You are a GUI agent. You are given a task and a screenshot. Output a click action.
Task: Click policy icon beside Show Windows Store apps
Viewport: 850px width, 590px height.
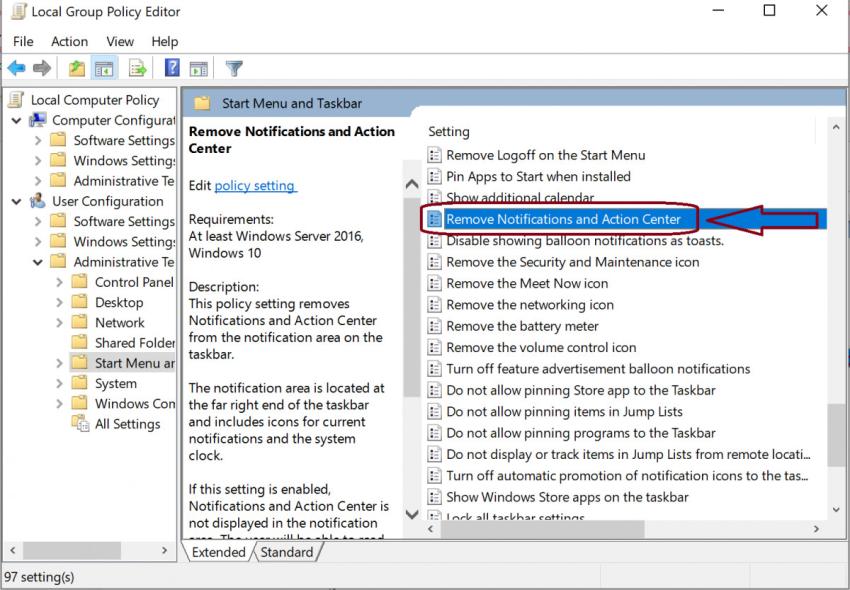[434, 497]
